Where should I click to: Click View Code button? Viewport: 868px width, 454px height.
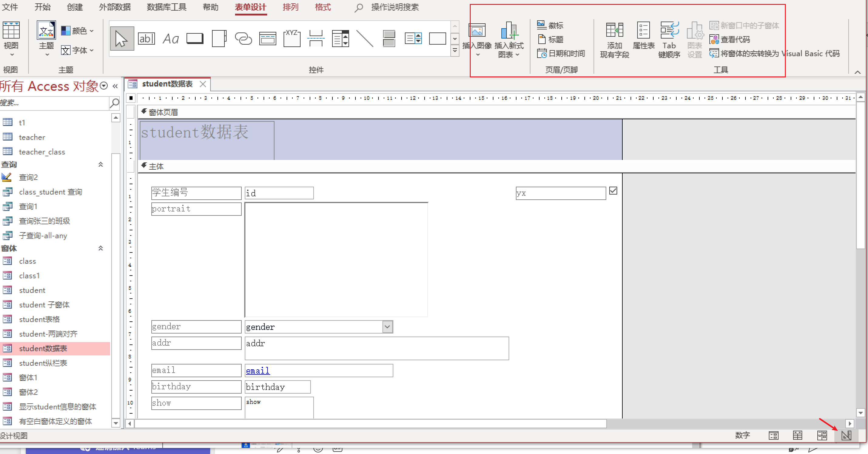(x=730, y=39)
